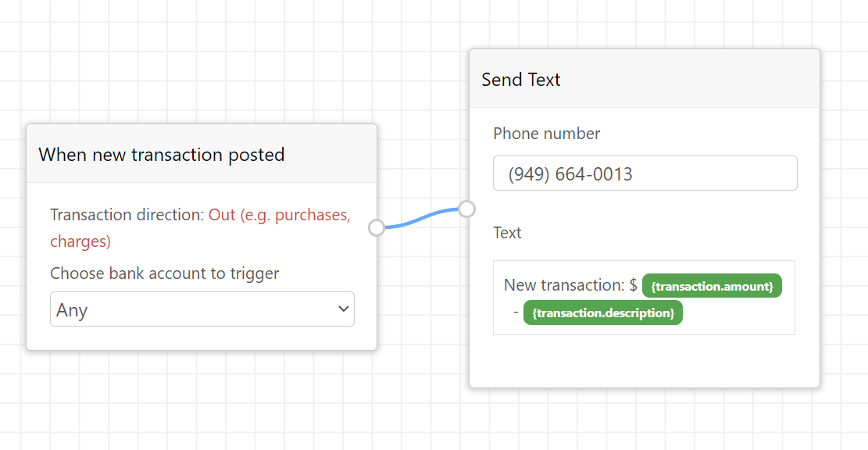Click the output connector circle on trigger node
The image size is (868, 450).
pos(377,227)
